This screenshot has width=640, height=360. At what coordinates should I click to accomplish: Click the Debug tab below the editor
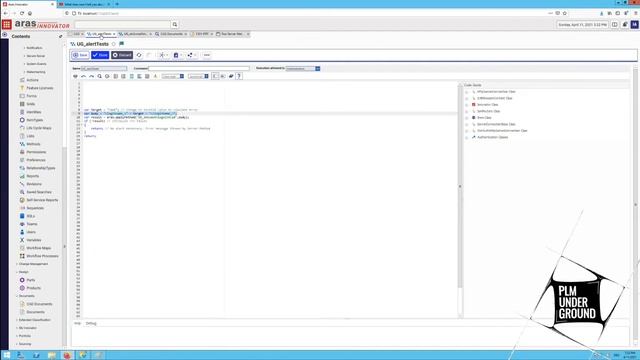coord(91,324)
